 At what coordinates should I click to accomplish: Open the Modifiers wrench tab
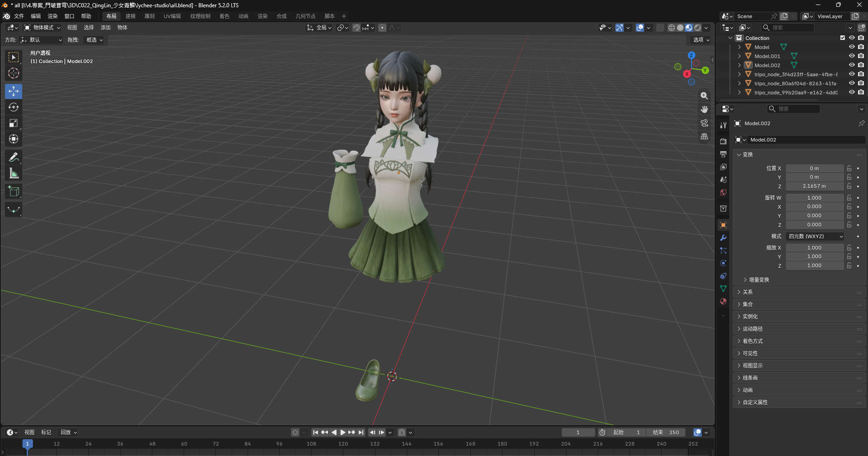pyautogui.click(x=723, y=238)
